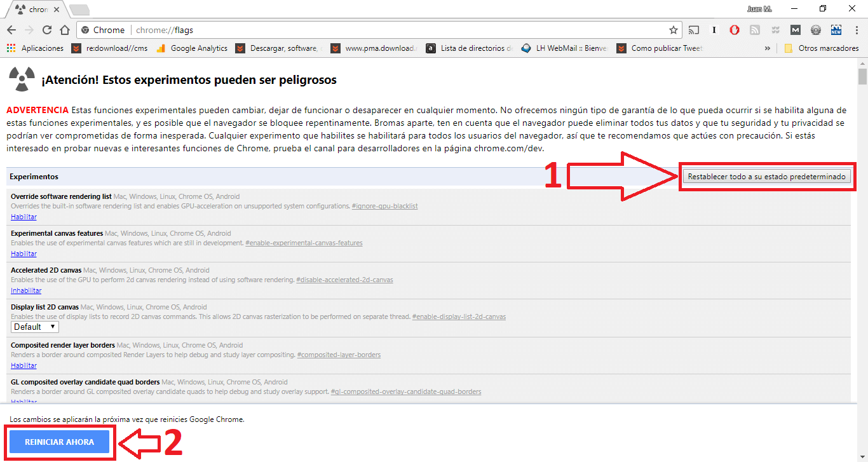Go back with the back arrow

point(11,30)
